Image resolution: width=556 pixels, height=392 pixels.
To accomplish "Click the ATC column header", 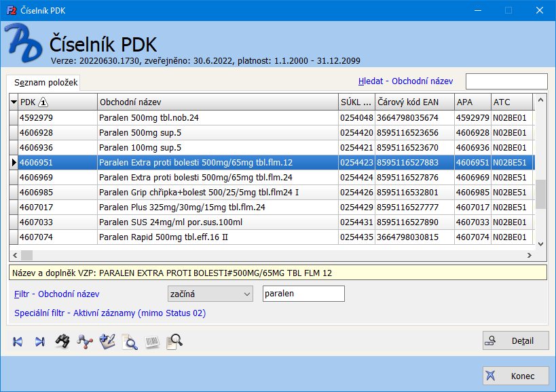I will (512, 102).
